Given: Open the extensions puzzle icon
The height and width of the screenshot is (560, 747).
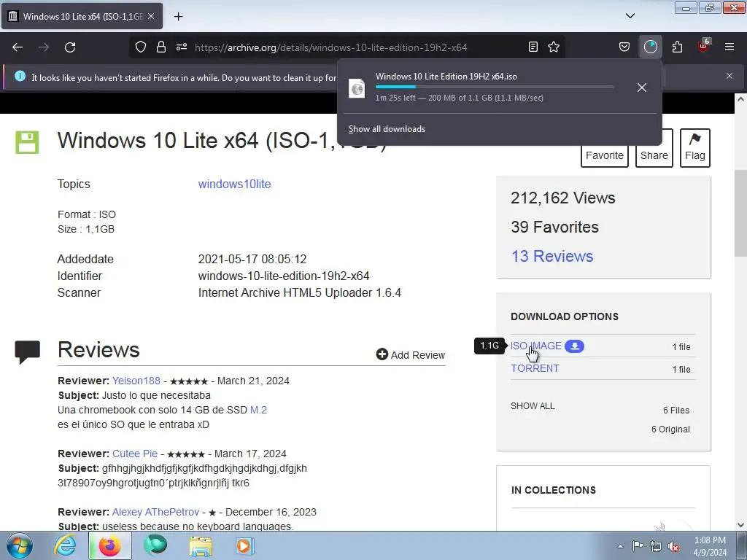Looking at the screenshot, I should coord(677,47).
